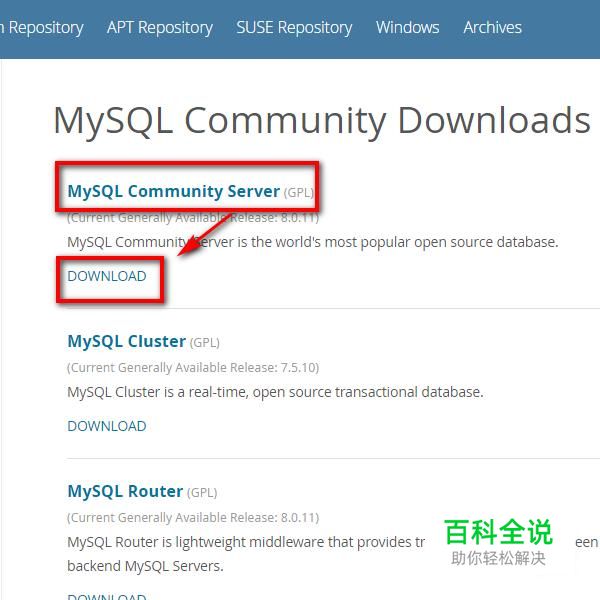Click the 'world's most popular open source database' description
This screenshot has height=600, width=600.
pos(313,242)
